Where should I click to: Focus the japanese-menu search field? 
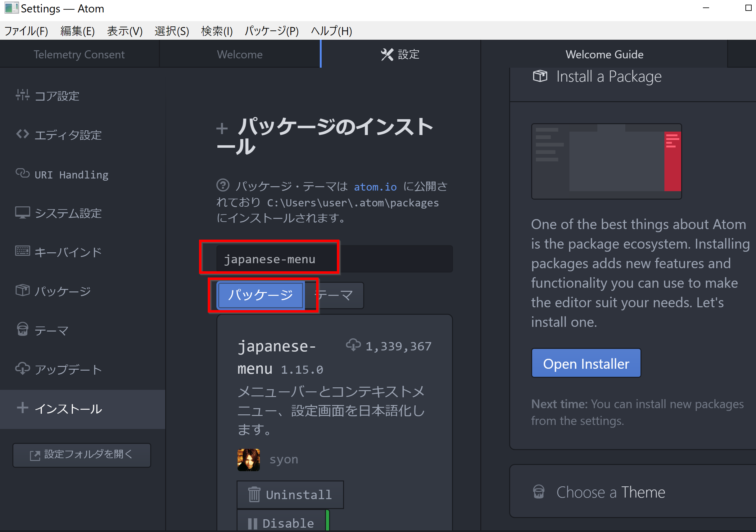pos(334,259)
